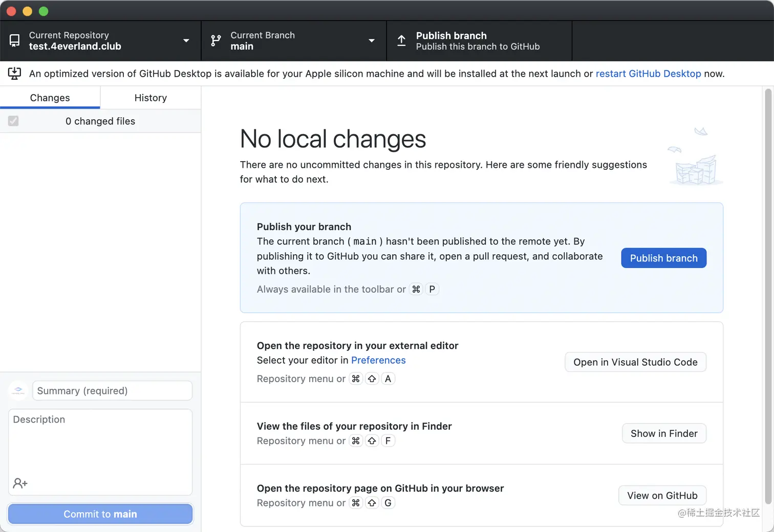Click the repository icon in toolbar

click(x=14, y=41)
